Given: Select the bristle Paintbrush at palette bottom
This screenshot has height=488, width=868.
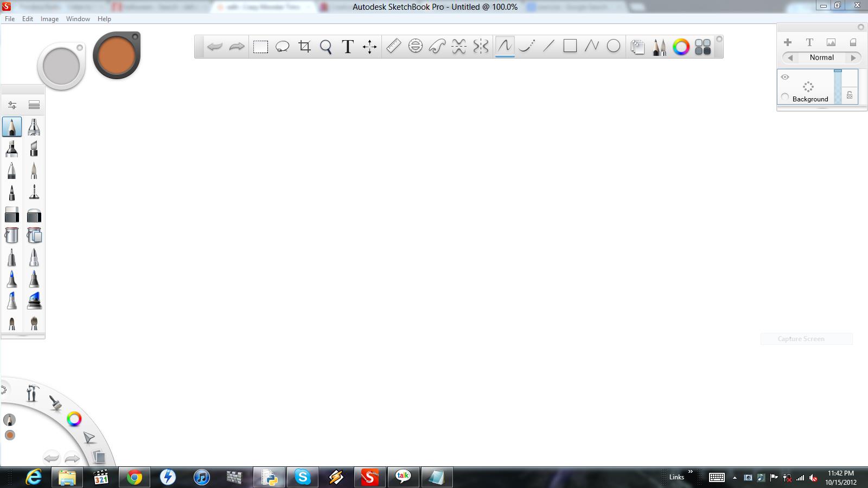Looking at the screenshot, I should 34,323.
